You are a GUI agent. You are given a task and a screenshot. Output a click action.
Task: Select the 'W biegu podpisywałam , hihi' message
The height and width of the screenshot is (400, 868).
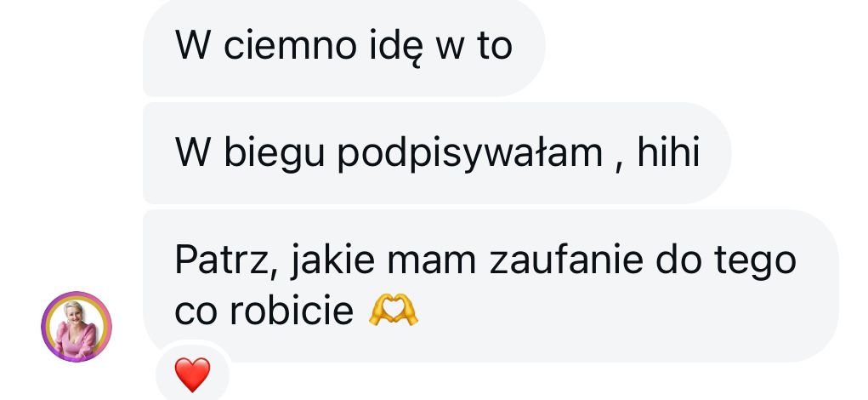tap(437, 153)
